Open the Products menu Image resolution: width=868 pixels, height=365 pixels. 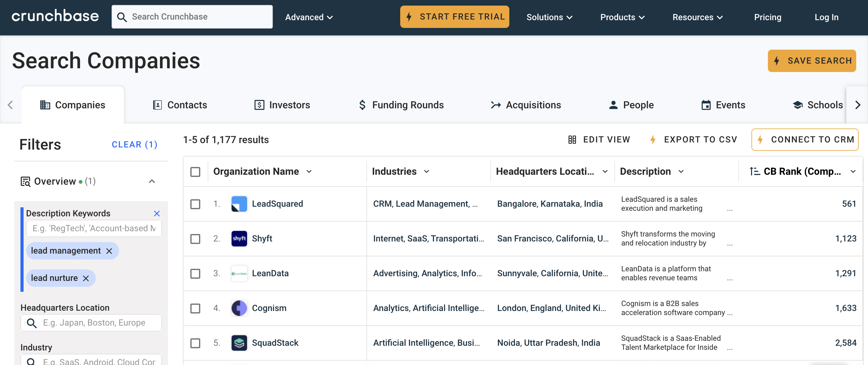point(622,17)
